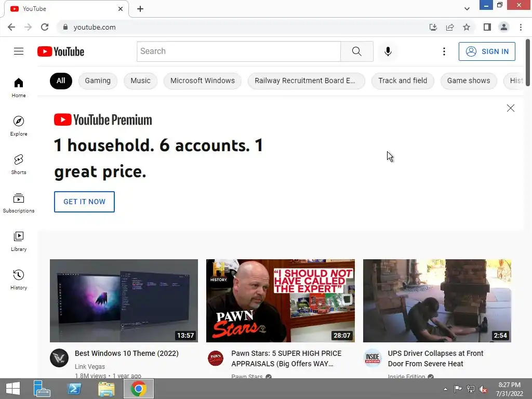Select the Track and field chip
The width and height of the screenshot is (532, 399).
(403, 81)
